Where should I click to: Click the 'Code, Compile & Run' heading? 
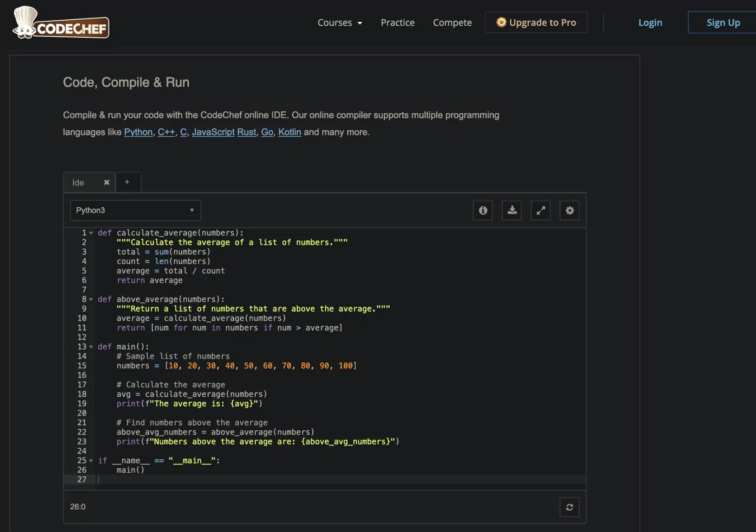(126, 82)
